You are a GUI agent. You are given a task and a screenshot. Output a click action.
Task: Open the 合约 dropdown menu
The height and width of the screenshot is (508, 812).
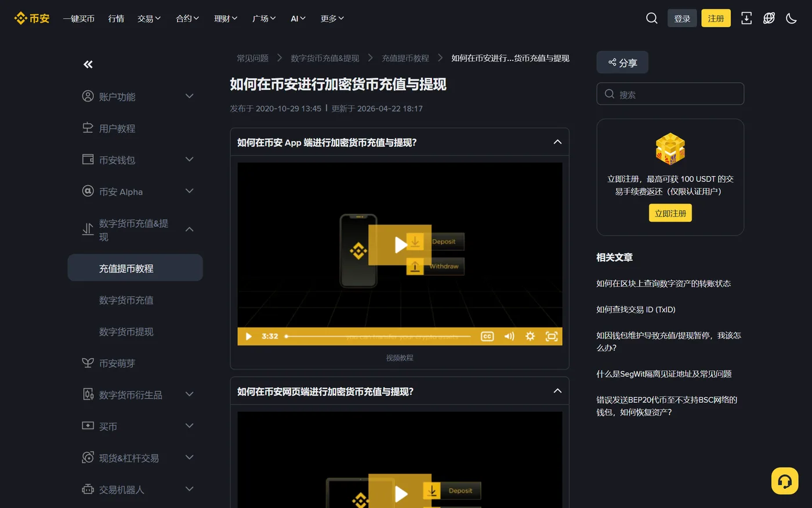click(x=187, y=19)
